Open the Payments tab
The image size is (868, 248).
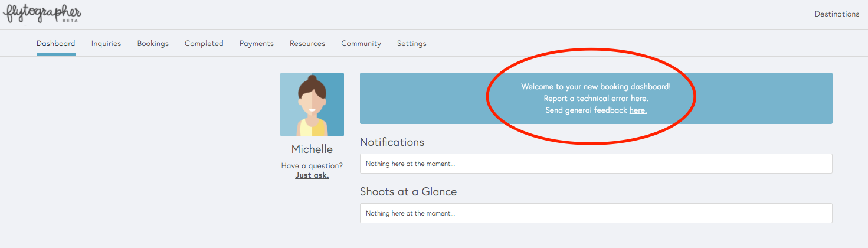pos(257,44)
